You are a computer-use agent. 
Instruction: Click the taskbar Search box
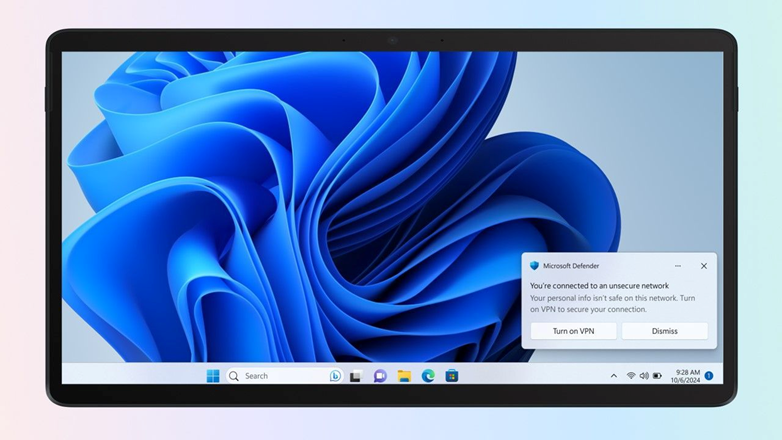pyautogui.click(x=275, y=376)
